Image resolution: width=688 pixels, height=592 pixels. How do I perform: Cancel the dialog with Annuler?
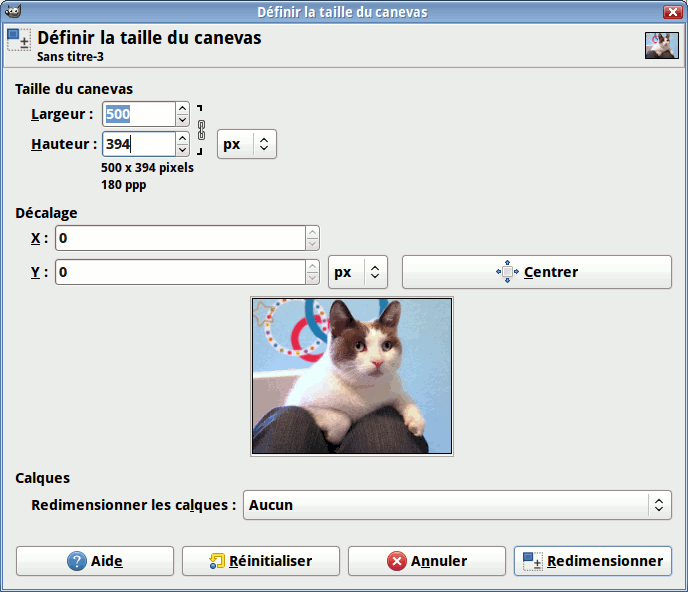[427, 561]
